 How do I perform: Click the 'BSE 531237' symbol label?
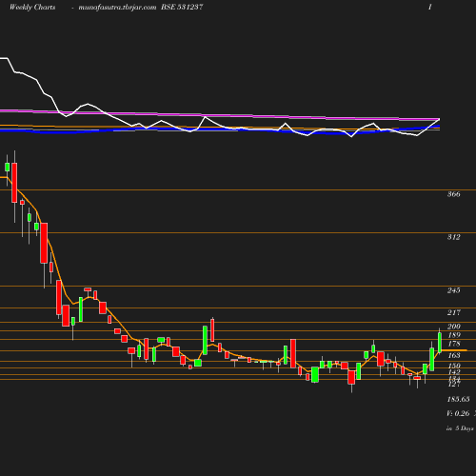[x=182, y=7]
